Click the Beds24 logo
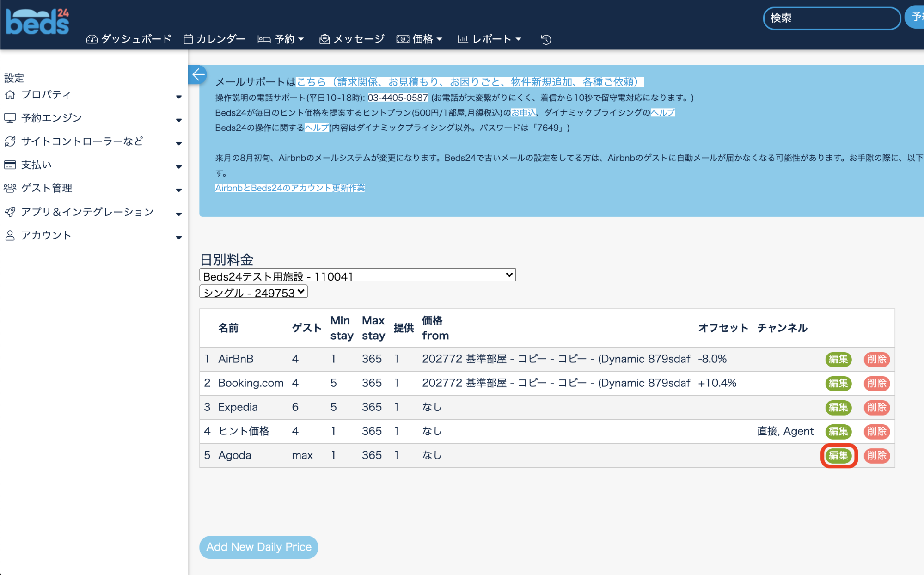Viewport: 924px width, 575px height. pos(37,22)
